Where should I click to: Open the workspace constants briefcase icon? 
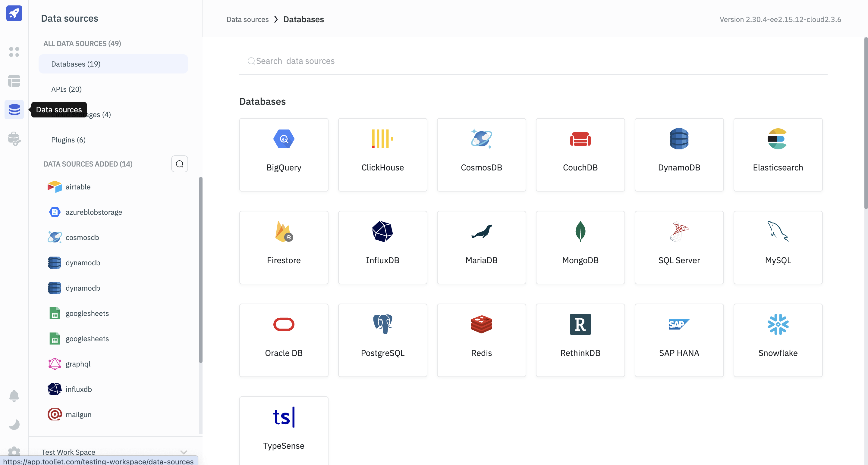[x=14, y=139]
